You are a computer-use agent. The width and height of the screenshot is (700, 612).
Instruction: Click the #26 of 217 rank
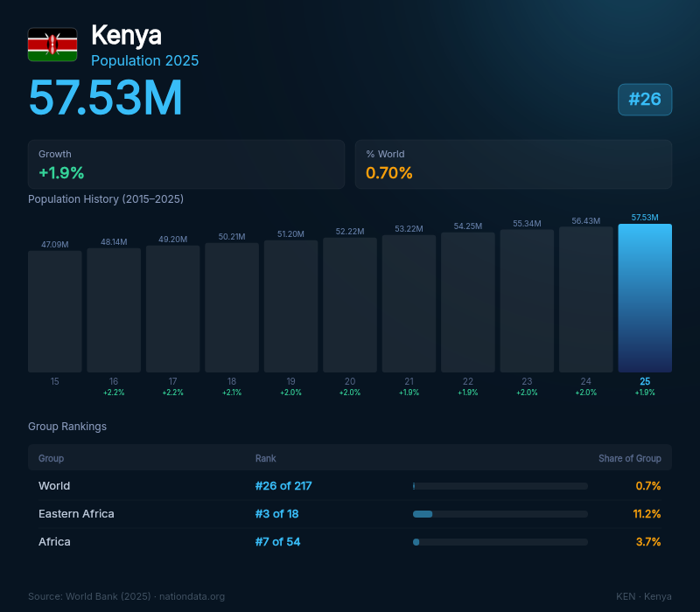coord(283,486)
